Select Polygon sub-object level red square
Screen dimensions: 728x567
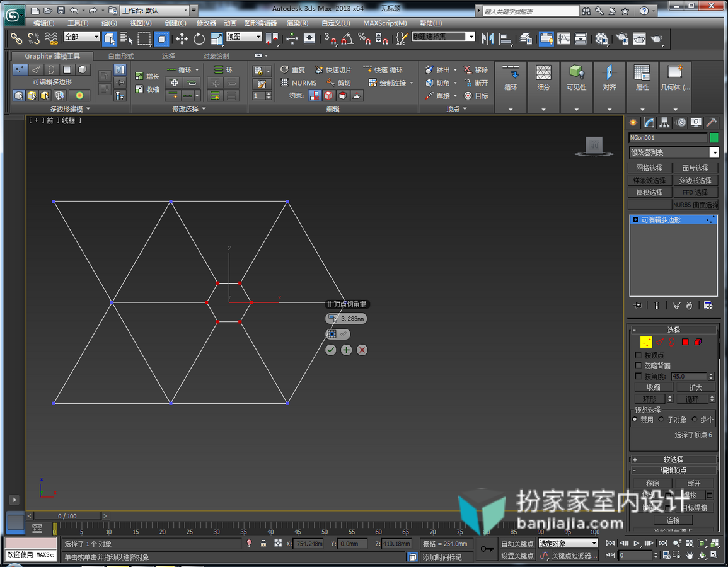pos(685,342)
